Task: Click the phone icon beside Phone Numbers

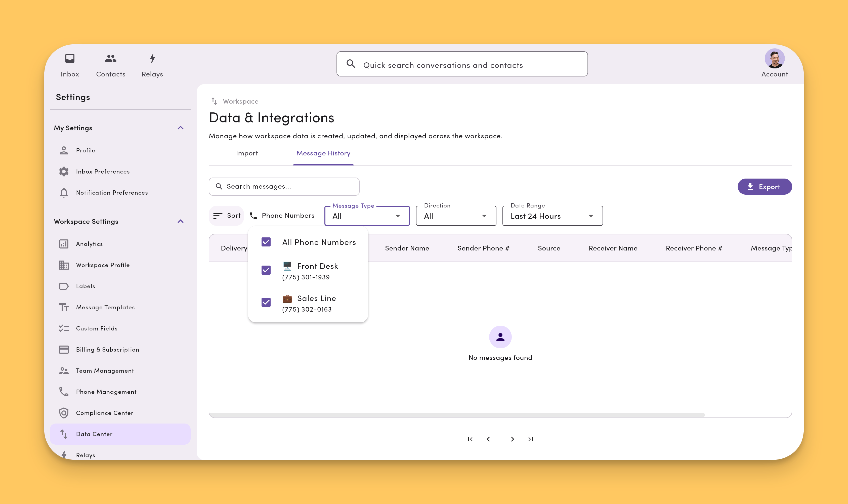Action: pyautogui.click(x=253, y=216)
